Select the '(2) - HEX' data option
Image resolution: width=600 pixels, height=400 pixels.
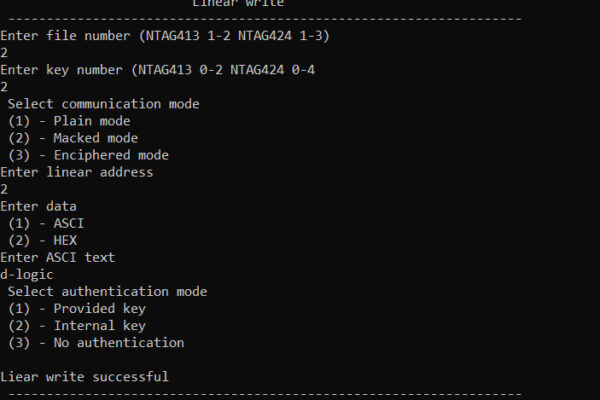(42, 241)
